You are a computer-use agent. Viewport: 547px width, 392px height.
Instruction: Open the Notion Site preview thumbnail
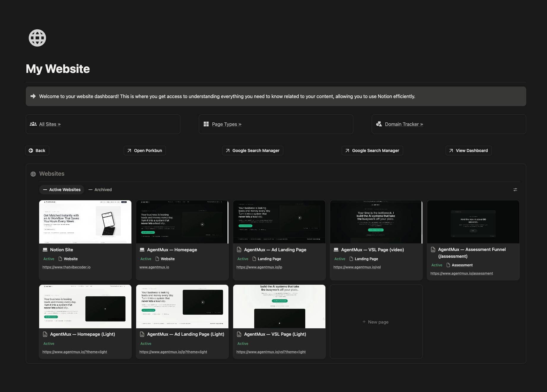[85, 222]
